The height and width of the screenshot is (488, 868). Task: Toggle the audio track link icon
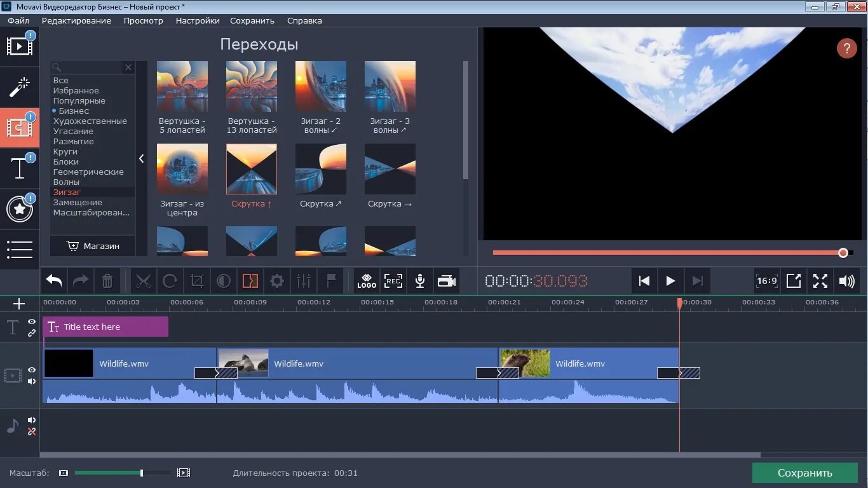point(32,431)
